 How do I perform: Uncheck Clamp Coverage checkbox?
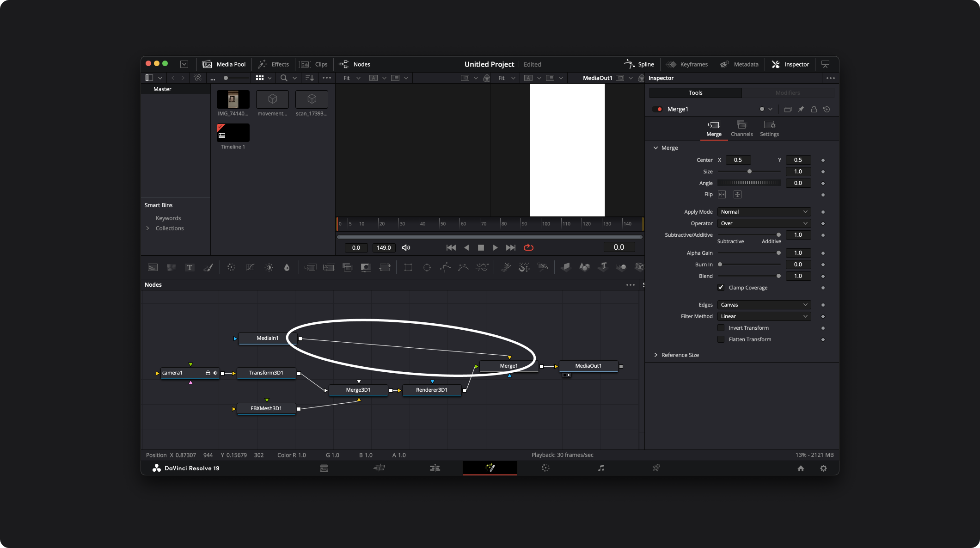point(721,287)
